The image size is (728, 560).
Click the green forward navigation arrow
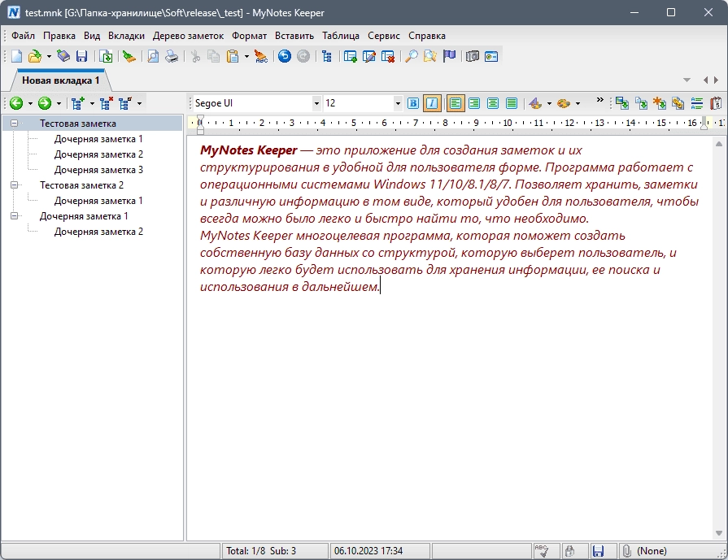click(45, 103)
